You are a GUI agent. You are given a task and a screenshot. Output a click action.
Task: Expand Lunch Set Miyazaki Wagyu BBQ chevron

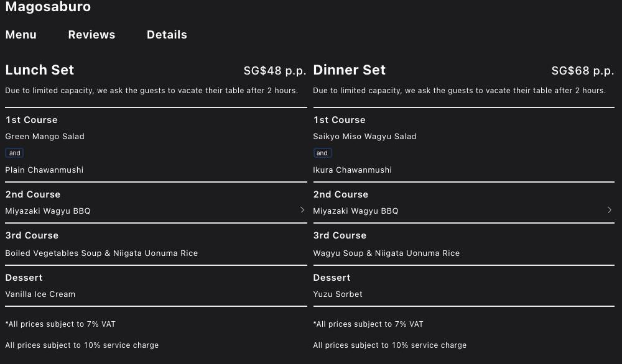[x=302, y=210]
